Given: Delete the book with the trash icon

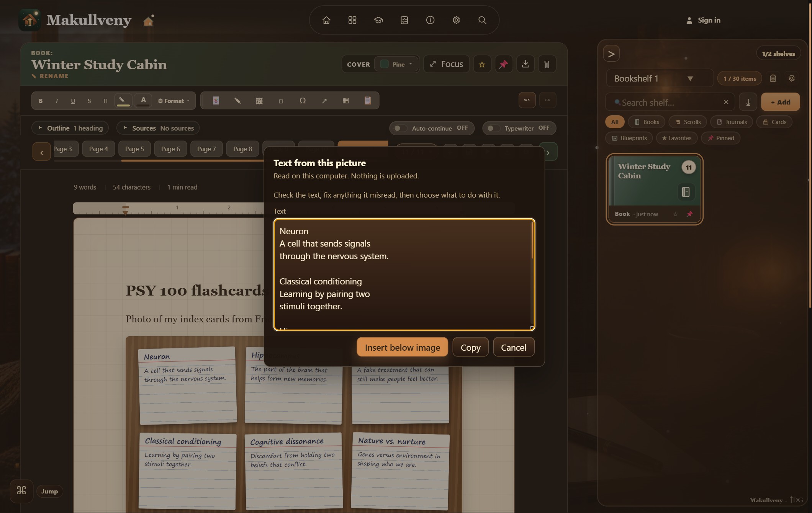Looking at the screenshot, I should point(547,64).
